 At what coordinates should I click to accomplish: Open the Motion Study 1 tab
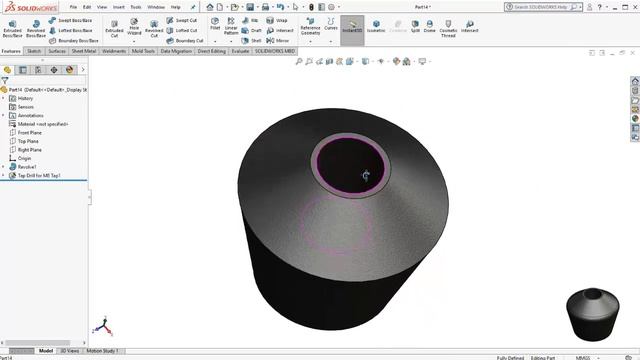pyautogui.click(x=102, y=351)
